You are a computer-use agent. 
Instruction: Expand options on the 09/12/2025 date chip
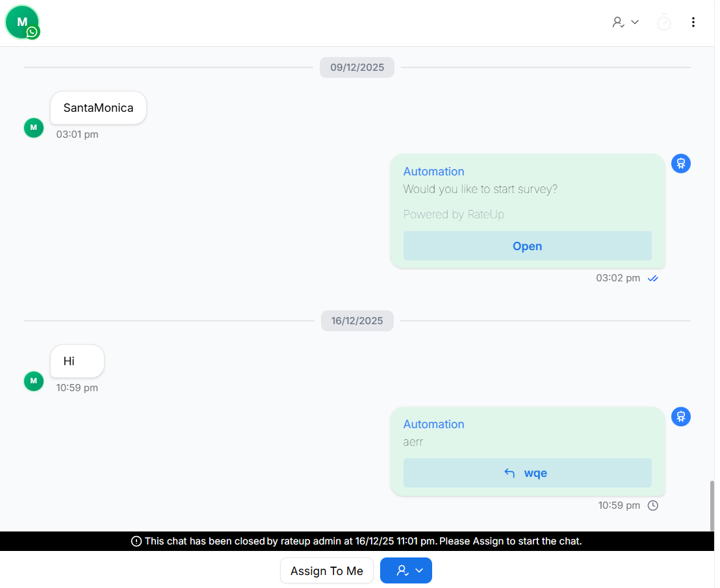[x=357, y=67]
